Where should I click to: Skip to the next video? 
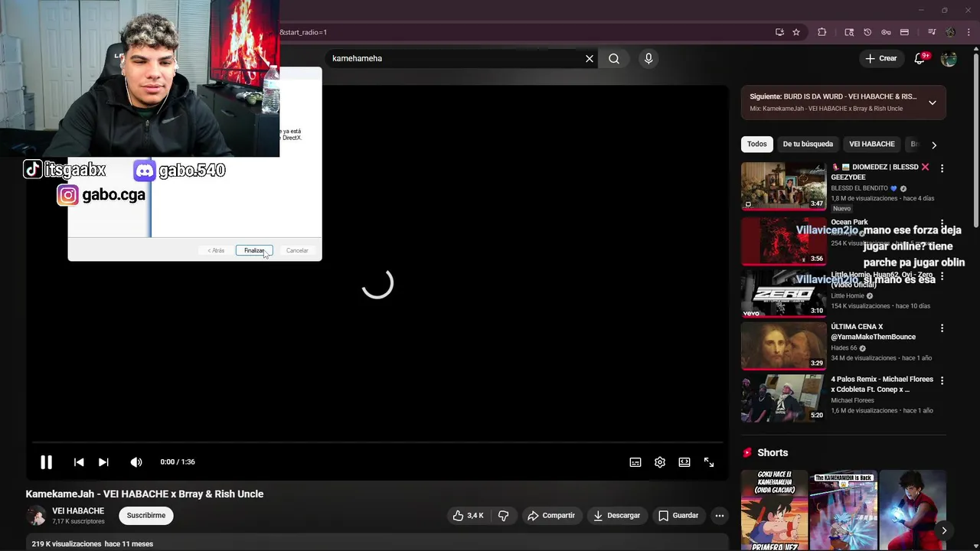click(103, 462)
